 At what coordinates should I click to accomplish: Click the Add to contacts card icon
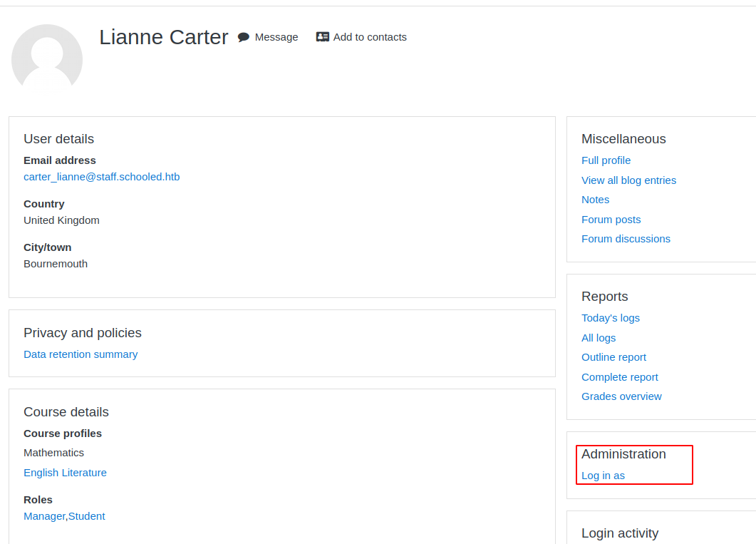click(323, 37)
